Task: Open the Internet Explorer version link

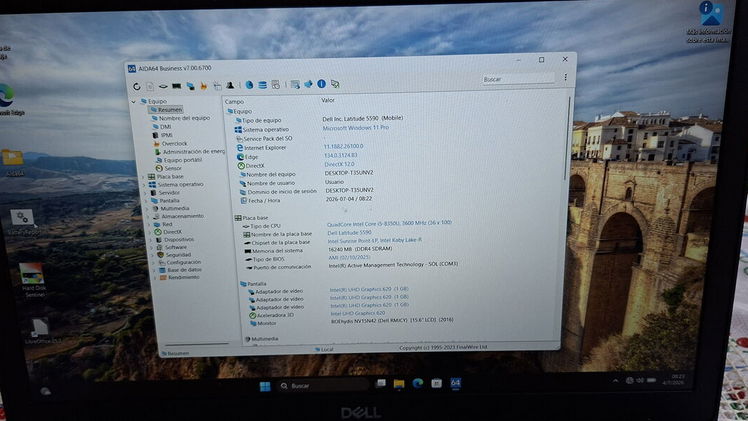Action: (x=343, y=146)
